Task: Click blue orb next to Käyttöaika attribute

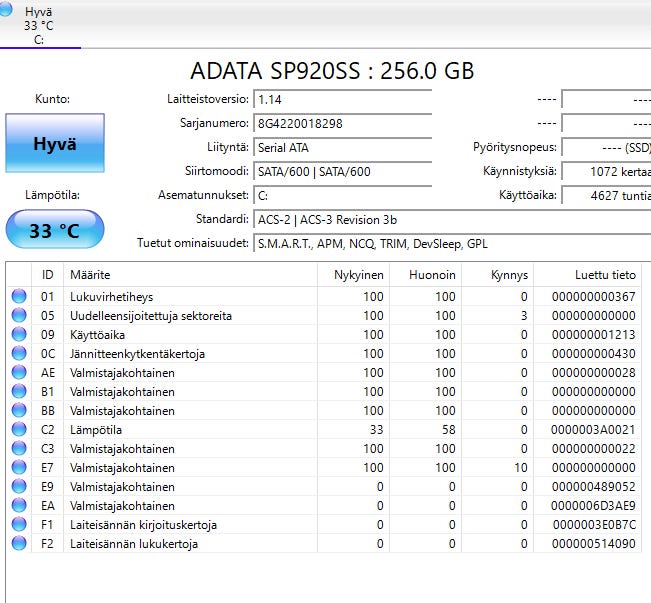Action: (x=19, y=335)
